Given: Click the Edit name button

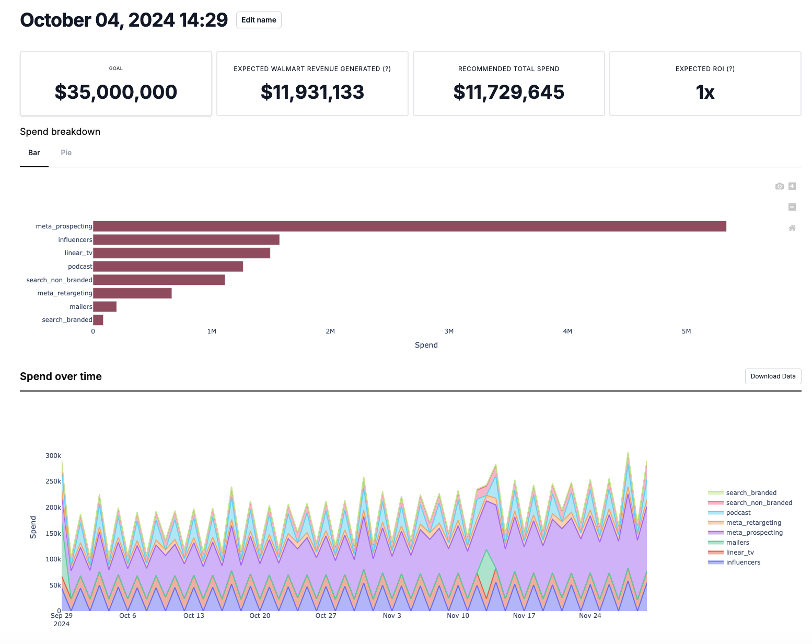Looking at the screenshot, I should pos(259,20).
